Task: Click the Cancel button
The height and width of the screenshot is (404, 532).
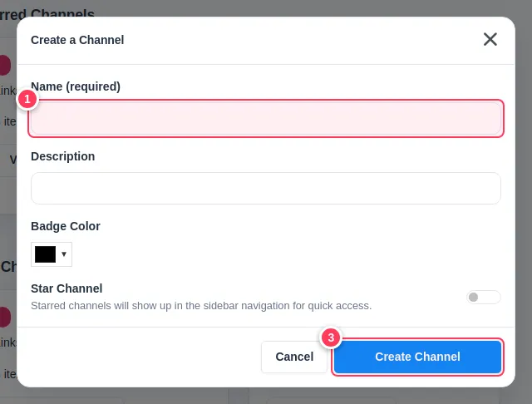Action: (x=294, y=357)
